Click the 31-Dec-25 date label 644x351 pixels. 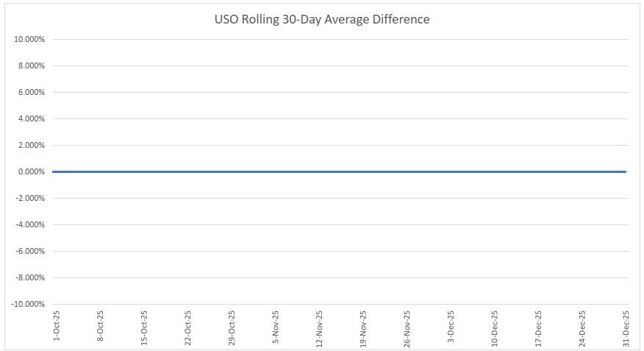[x=626, y=326]
